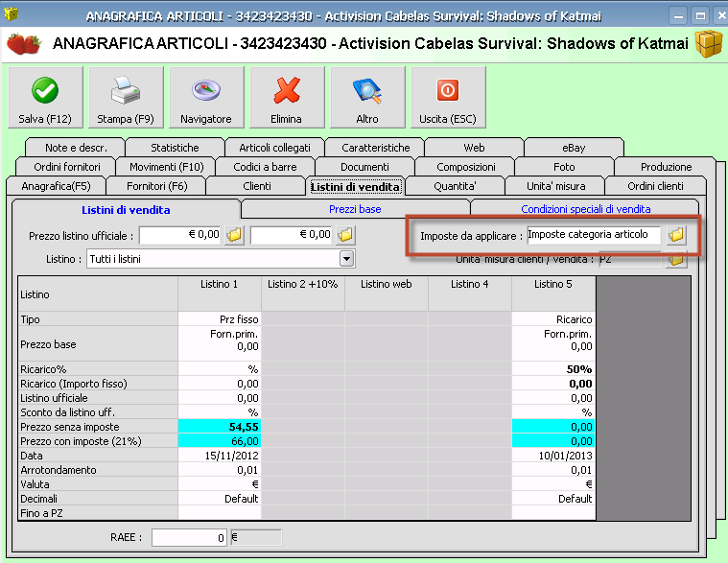This screenshot has height=563, width=728.
Task: Click the folder icon beside Imposte da applicare
Action: [676, 235]
